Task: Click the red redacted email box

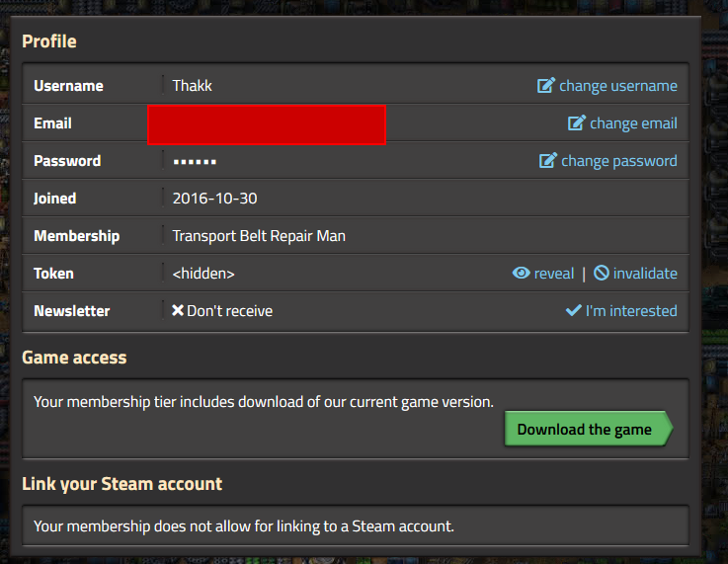Action: (267, 124)
